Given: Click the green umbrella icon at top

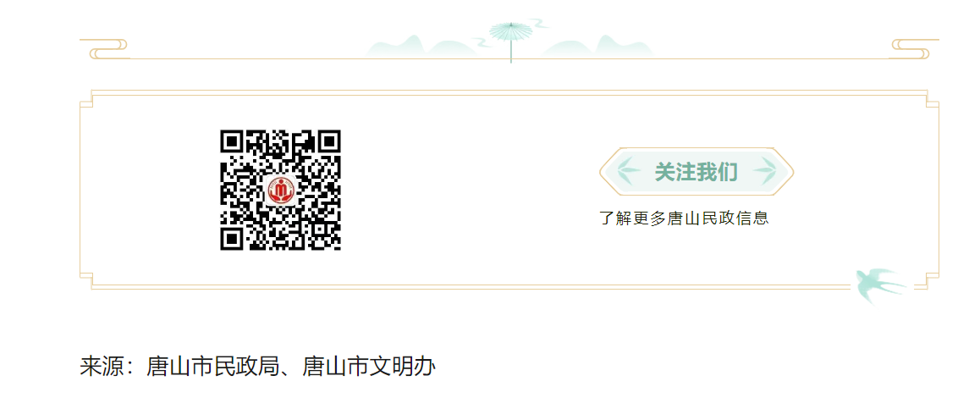Looking at the screenshot, I should (510, 41).
